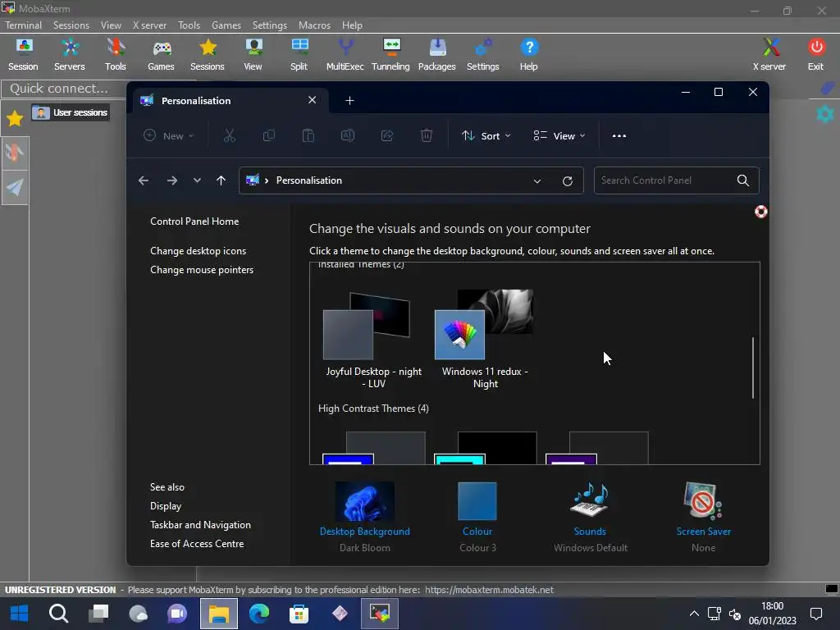This screenshot has height=630, width=840.
Task: Click the red lifebuoy help icon
Action: pyautogui.click(x=760, y=212)
